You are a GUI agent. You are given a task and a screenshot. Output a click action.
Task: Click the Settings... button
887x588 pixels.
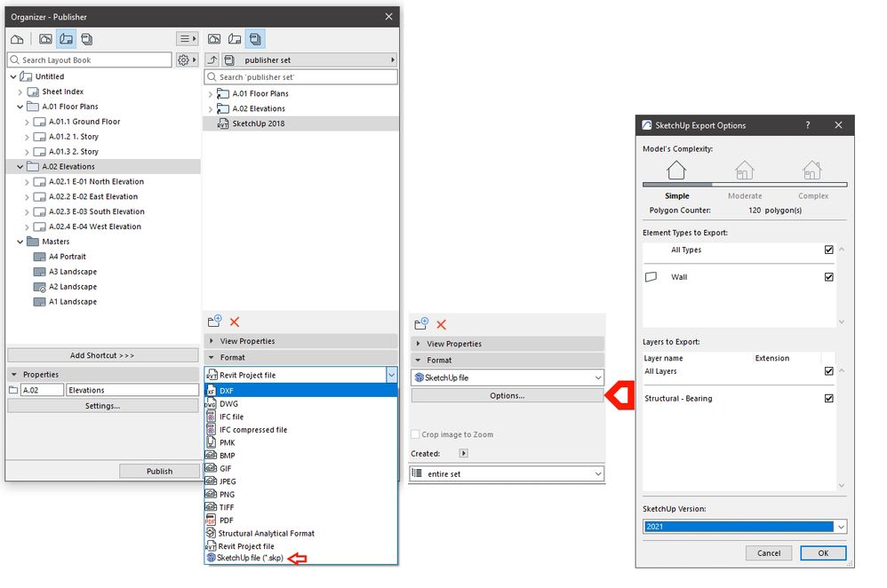pos(102,406)
